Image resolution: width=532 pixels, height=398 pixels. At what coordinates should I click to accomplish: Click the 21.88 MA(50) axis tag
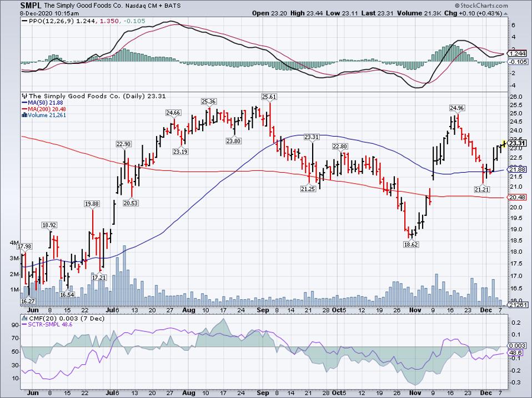pos(518,169)
